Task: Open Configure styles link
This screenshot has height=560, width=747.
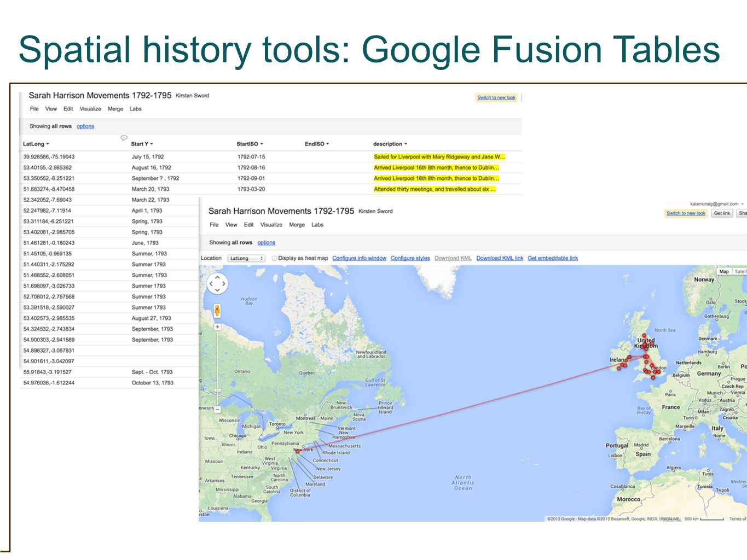Action: 410,258
